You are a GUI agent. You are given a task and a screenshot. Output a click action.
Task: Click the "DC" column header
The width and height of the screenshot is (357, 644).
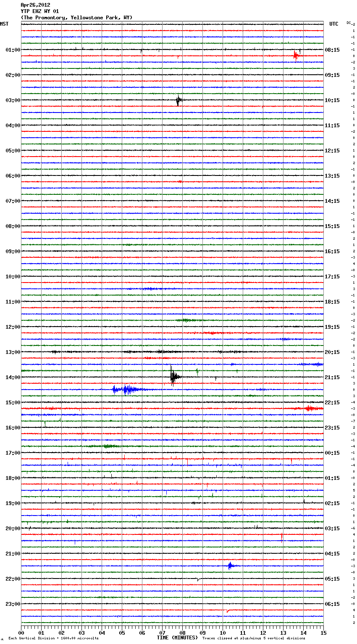click(349, 23)
